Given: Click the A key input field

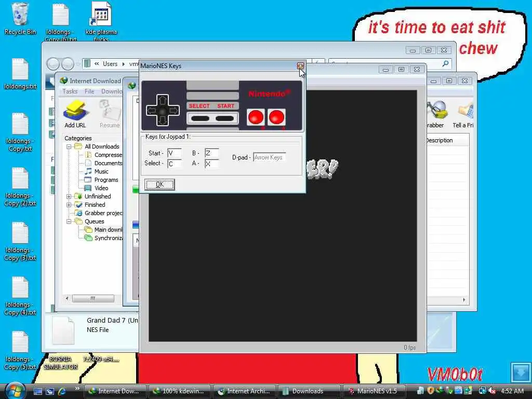Looking at the screenshot, I should pyautogui.click(x=212, y=164).
